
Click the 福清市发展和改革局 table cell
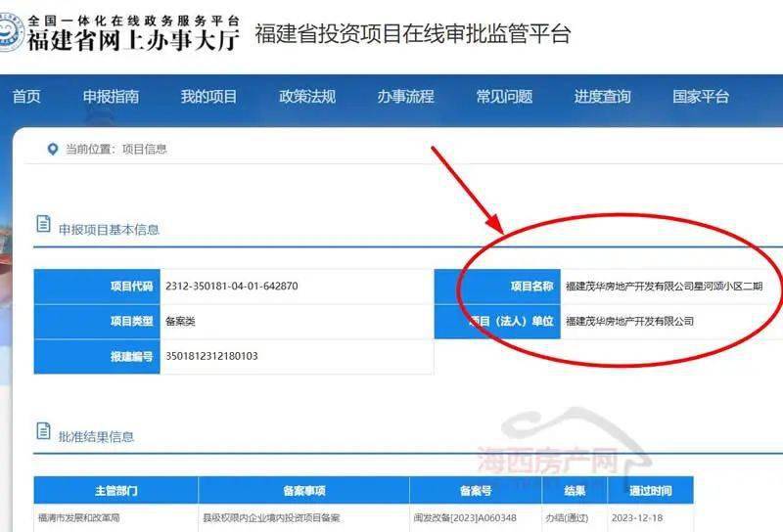click(x=115, y=518)
